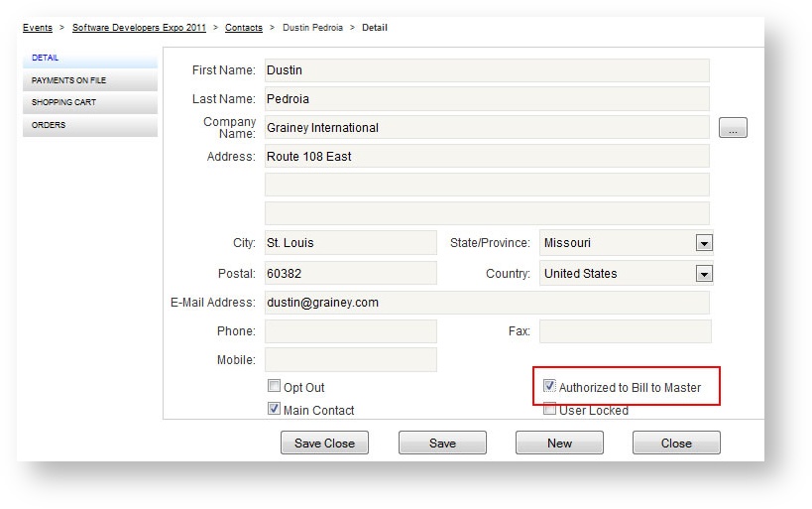The image size is (812, 509).
Task: Expand the Country dropdown
Action: pos(704,274)
